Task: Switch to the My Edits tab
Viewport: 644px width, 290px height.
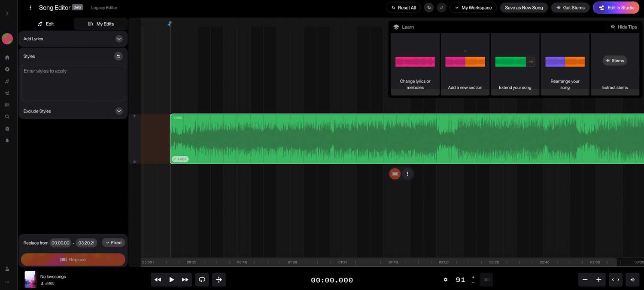Action: tap(101, 24)
